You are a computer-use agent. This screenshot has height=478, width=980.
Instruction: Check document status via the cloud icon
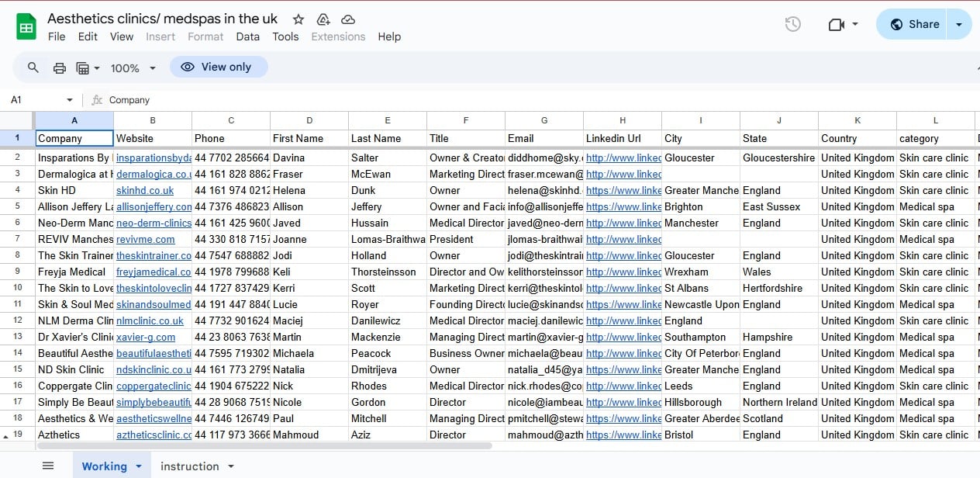tap(347, 19)
